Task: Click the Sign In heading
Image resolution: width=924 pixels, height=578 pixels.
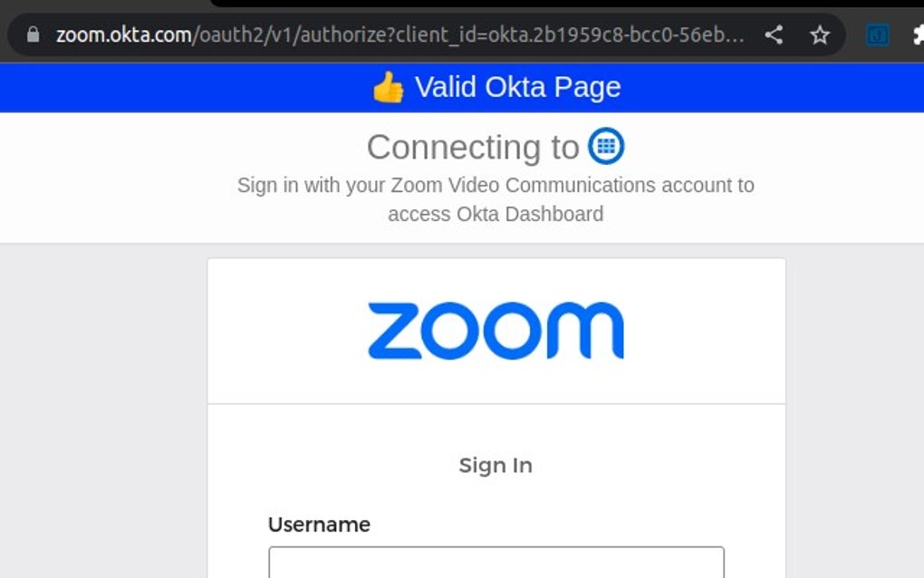Action: point(496,466)
